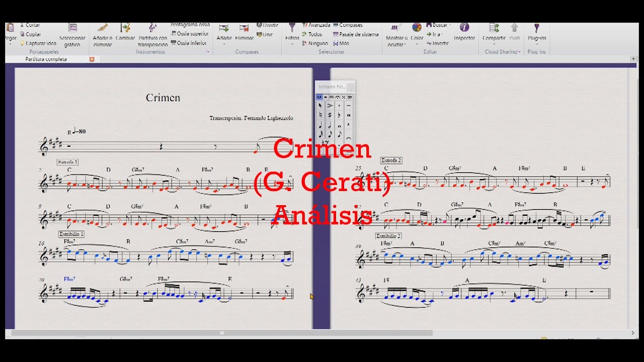Open the Añadir compases dropdown
Image resolution: width=644 pixels, height=362 pixels.
pos(224,44)
